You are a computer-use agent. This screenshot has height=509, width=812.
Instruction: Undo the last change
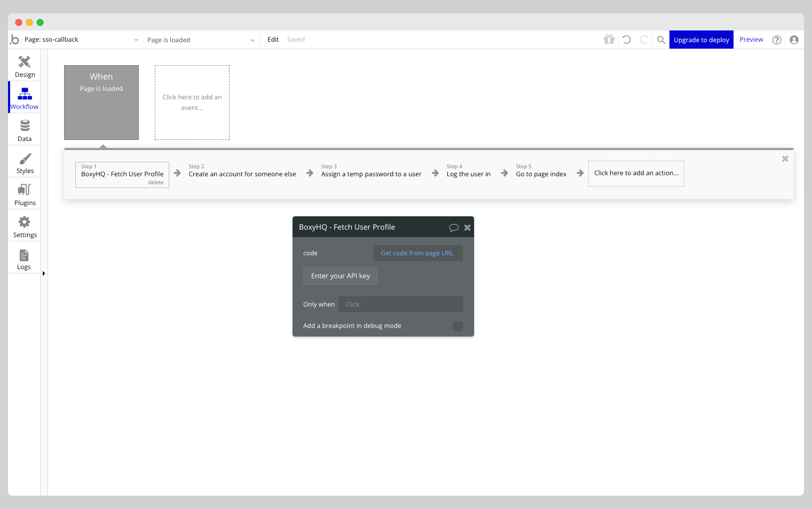[x=626, y=39]
